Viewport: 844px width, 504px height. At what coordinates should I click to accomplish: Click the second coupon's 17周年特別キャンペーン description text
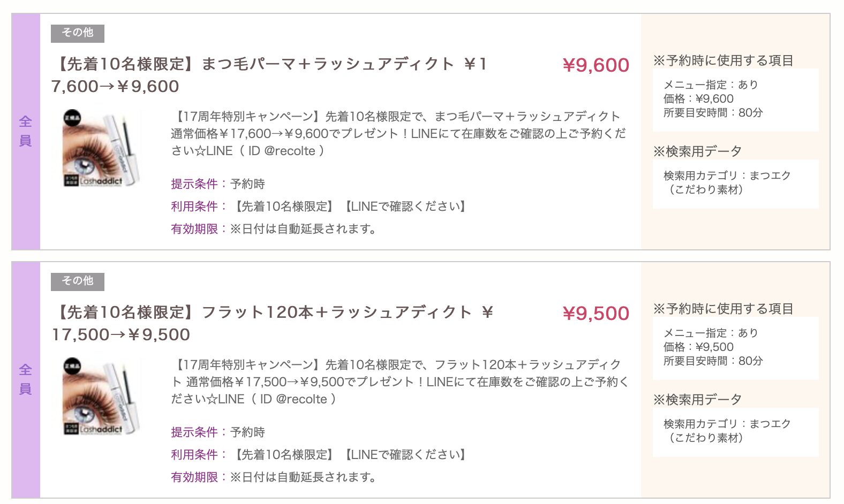(x=400, y=382)
